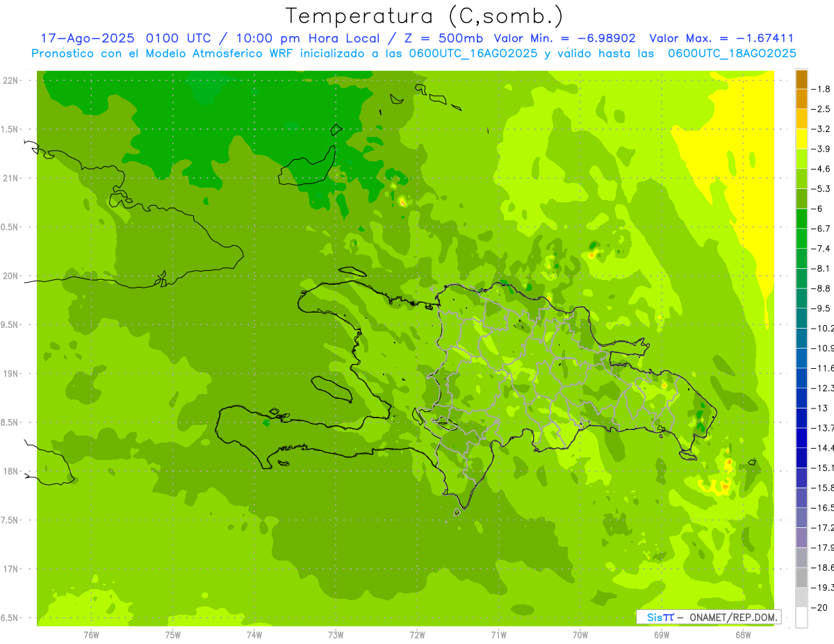Viewport: 834px width, 644px height.
Task: Click the 'Sis' logo text in credit box
Action: tap(654, 617)
